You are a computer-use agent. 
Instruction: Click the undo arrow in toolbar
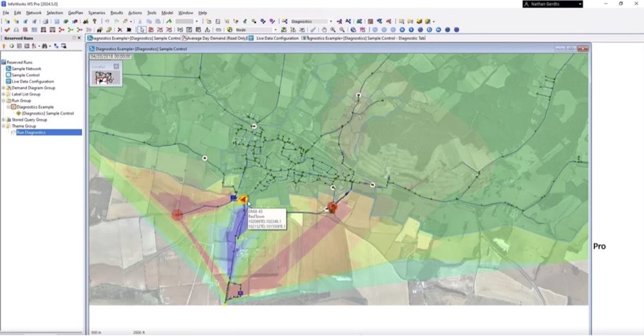click(107, 21)
